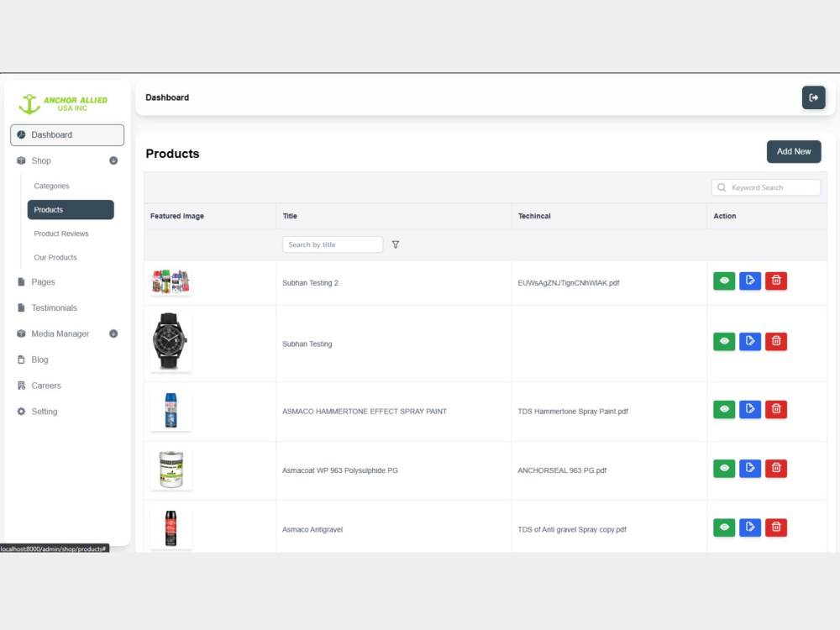Click the Subhan Testing 2 title
The width and height of the screenshot is (840, 630).
coord(310,283)
